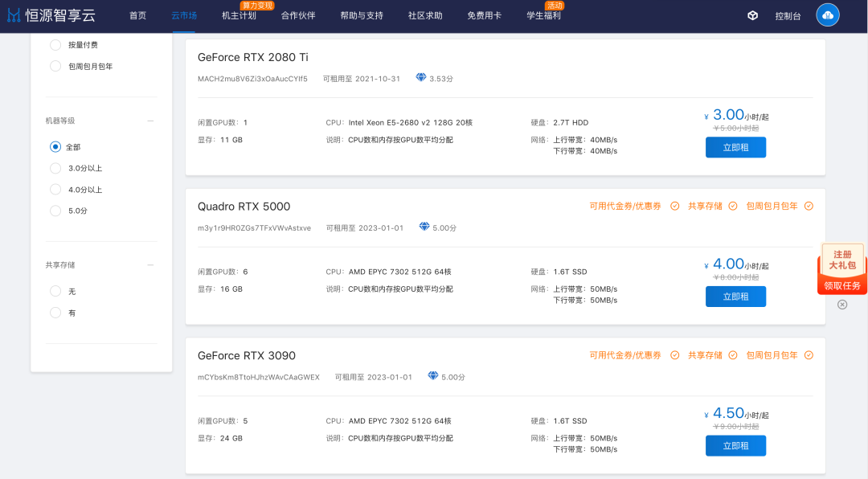The width and height of the screenshot is (868, 479).
Task: Click the RTX 3090 coupon check icon
Action: click(675, 355)
